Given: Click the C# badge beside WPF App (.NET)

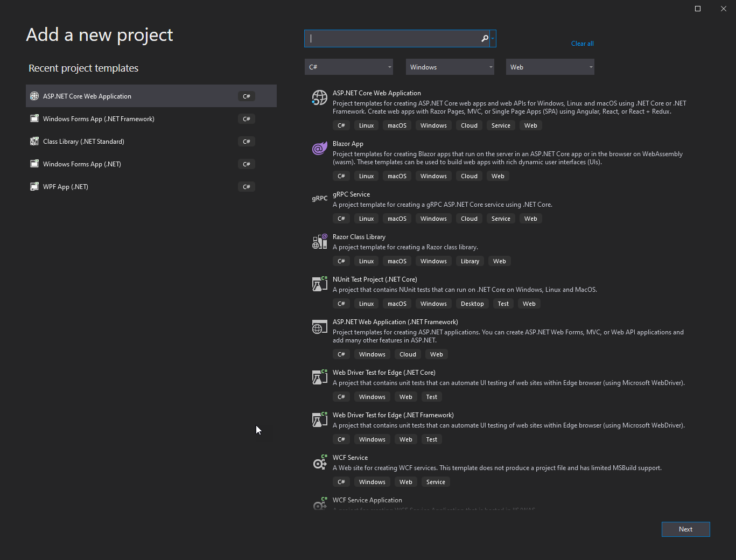Looking at the screenshot, I should tap(247, 187).
